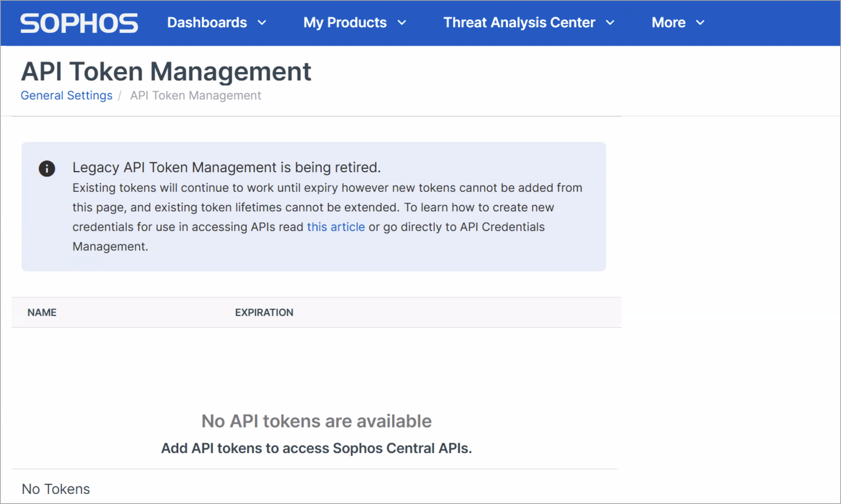
Task: Open the Threat Analysis Center menu
Action: pos(519,23)
